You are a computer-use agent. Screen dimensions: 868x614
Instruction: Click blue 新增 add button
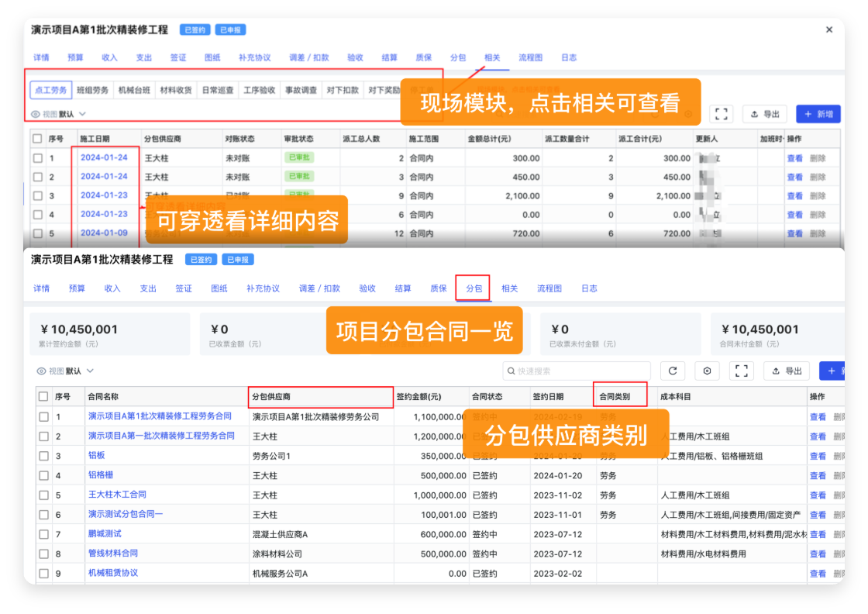[x=818, y=114]
